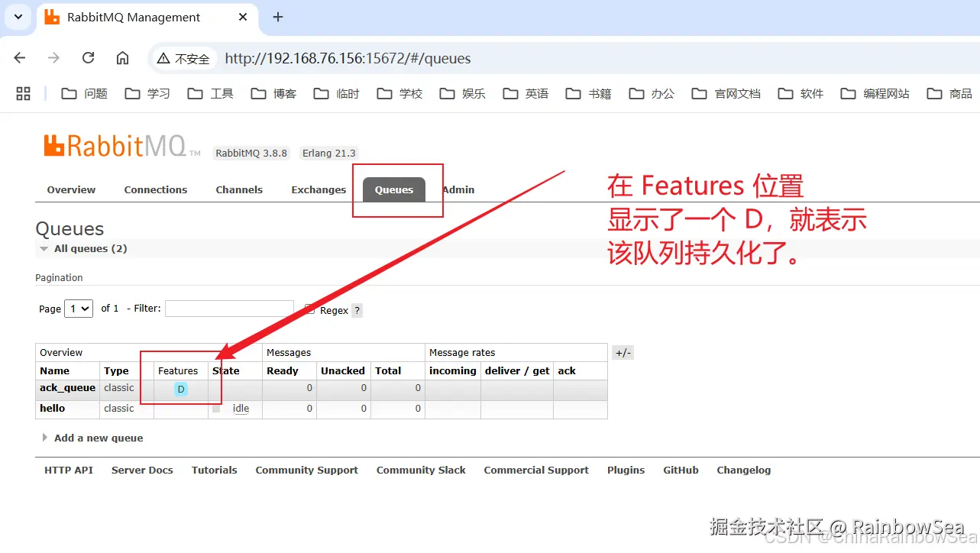
Task: Reload the page with refresh icon
Action: pyautogui.click(x=88, y=58)
